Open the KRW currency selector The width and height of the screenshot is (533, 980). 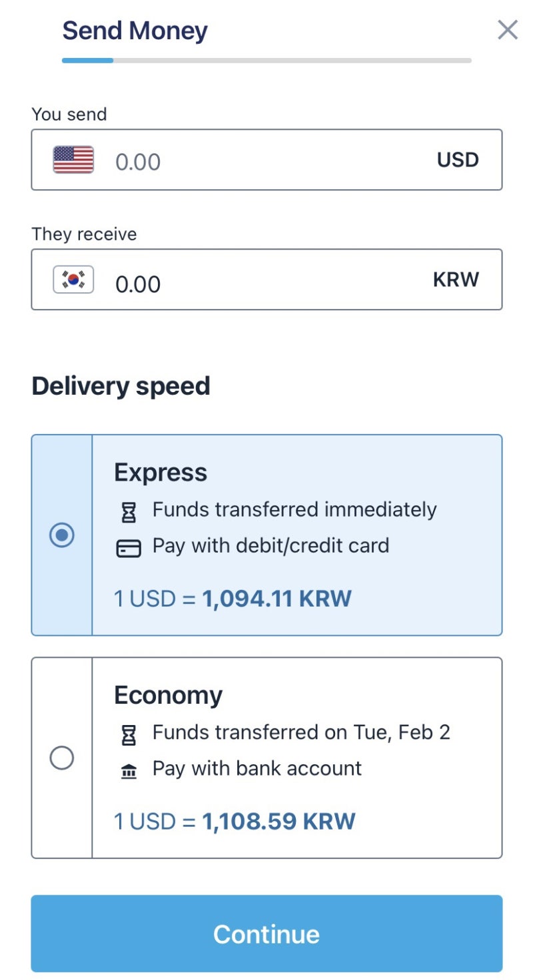coord(456,280)
